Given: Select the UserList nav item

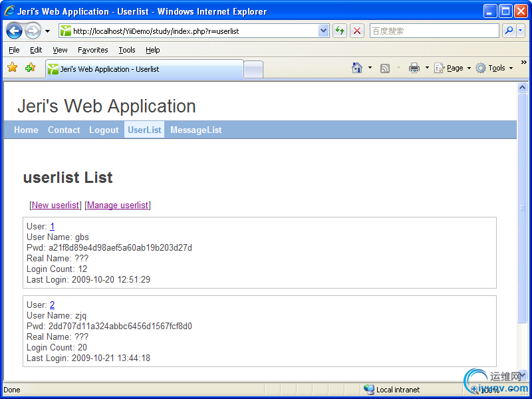Looking at the screenshot, I should click(144, 130).
